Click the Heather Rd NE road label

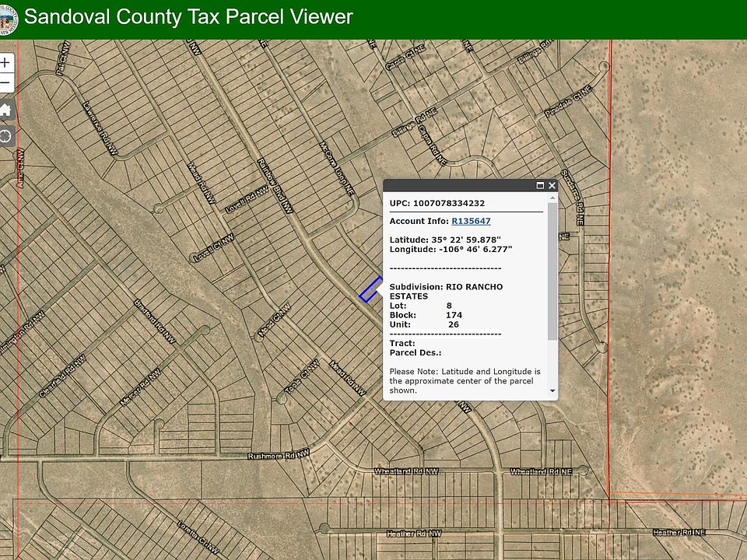(679, 532)
